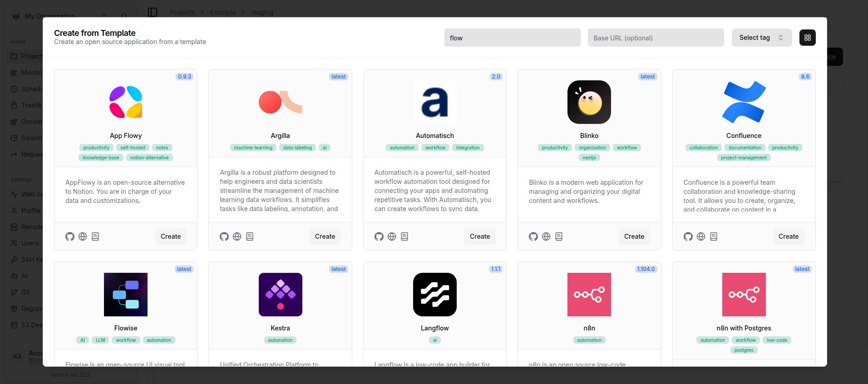Create the Automatisch template
Screen dimensions: 868x384
tap(480, 236)
